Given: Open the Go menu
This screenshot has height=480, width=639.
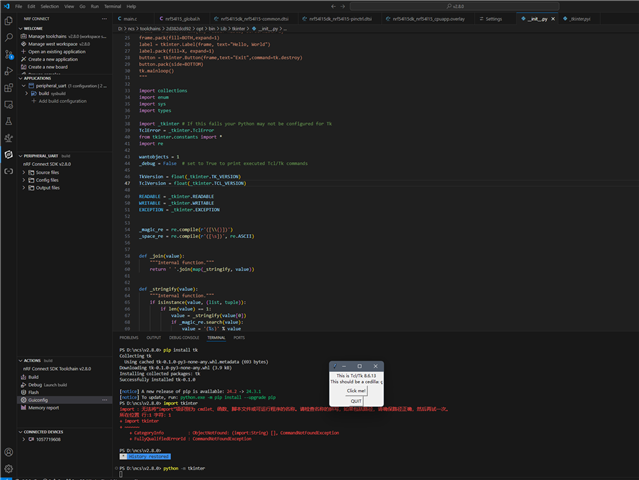Looking at the screenshot, I should (82, 6).
